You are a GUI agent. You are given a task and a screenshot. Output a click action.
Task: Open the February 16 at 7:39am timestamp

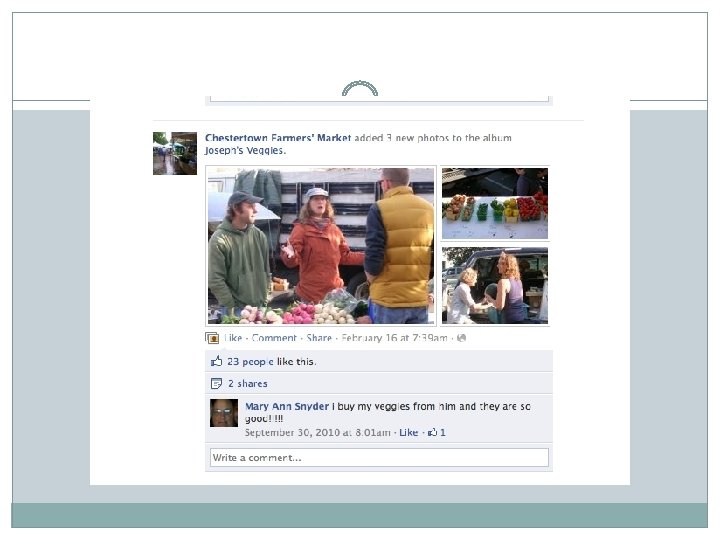394,338
